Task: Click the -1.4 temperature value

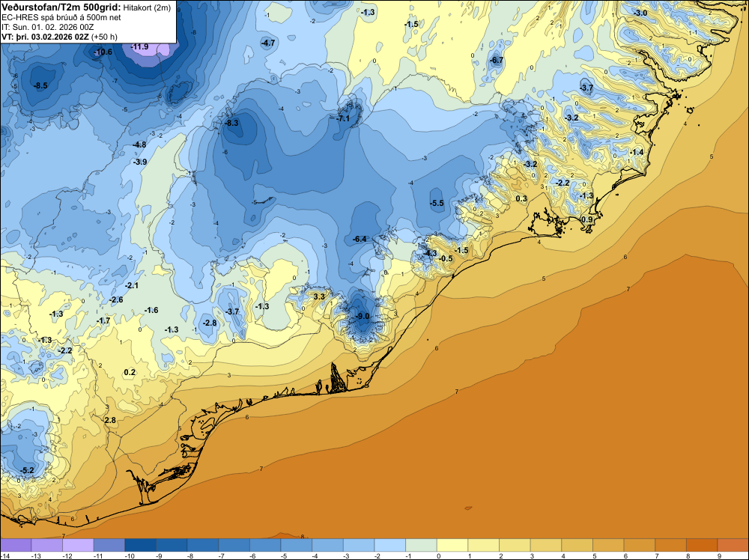Action: point(637,152)
